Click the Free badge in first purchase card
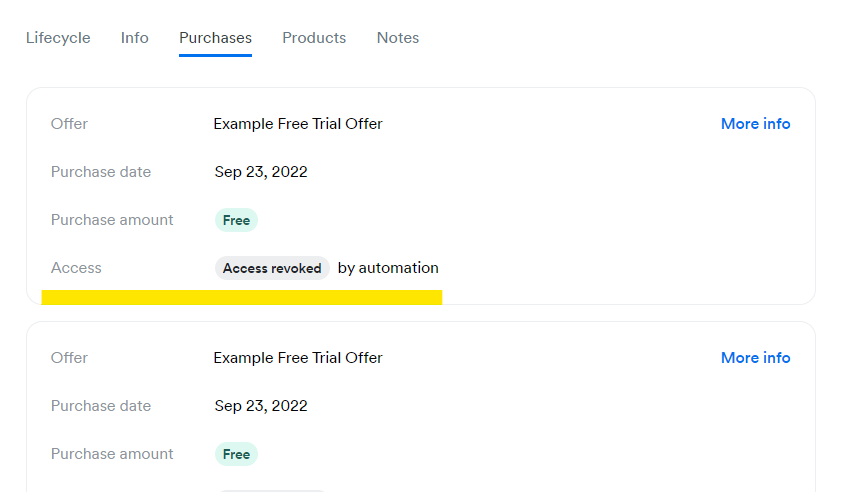This screenshot has width=845, height=492. click(x=236, y=220)
